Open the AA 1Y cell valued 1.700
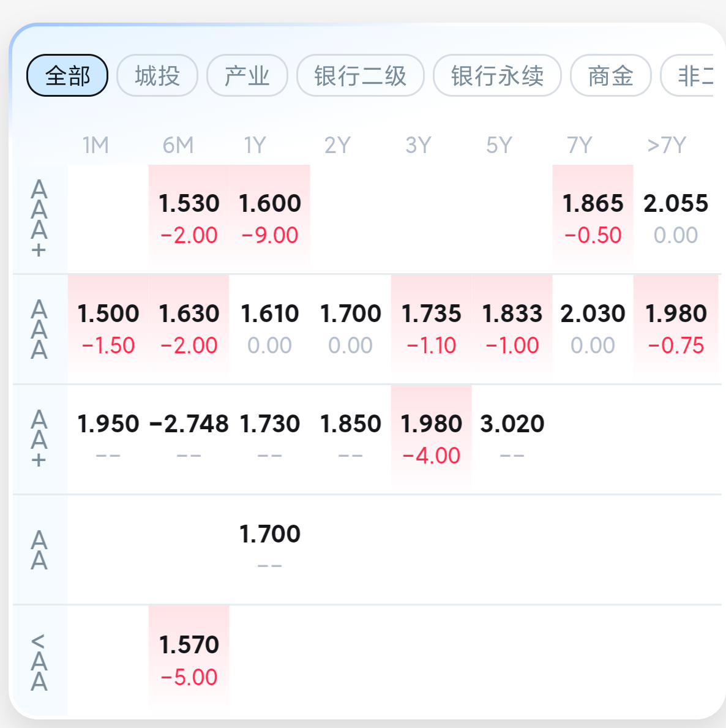The width and height of the screenshot is (726, 728). pos(269,549)
